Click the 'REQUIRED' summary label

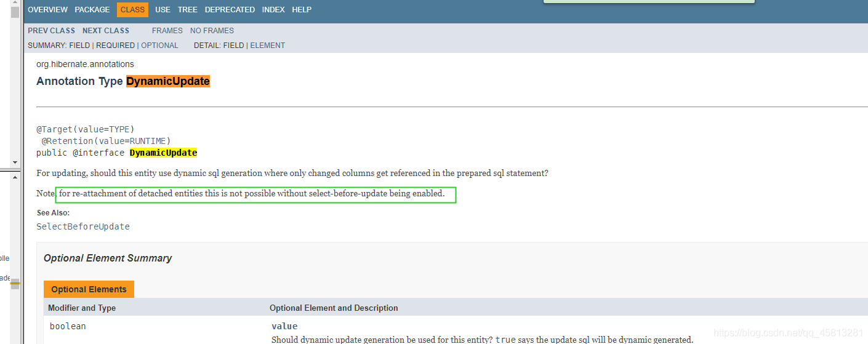point(116,46)
